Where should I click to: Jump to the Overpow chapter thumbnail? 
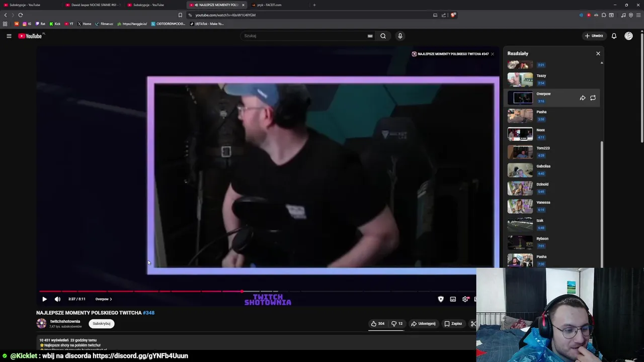[520, 98]
